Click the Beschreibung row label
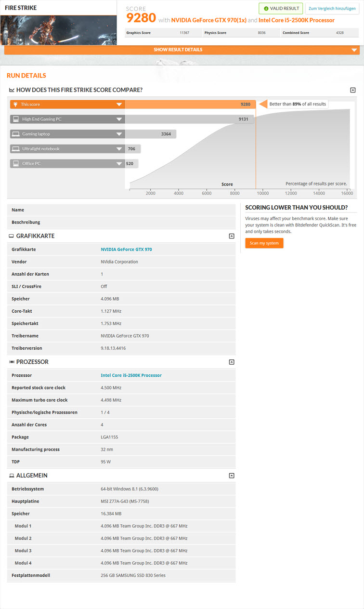 [26, 223]
